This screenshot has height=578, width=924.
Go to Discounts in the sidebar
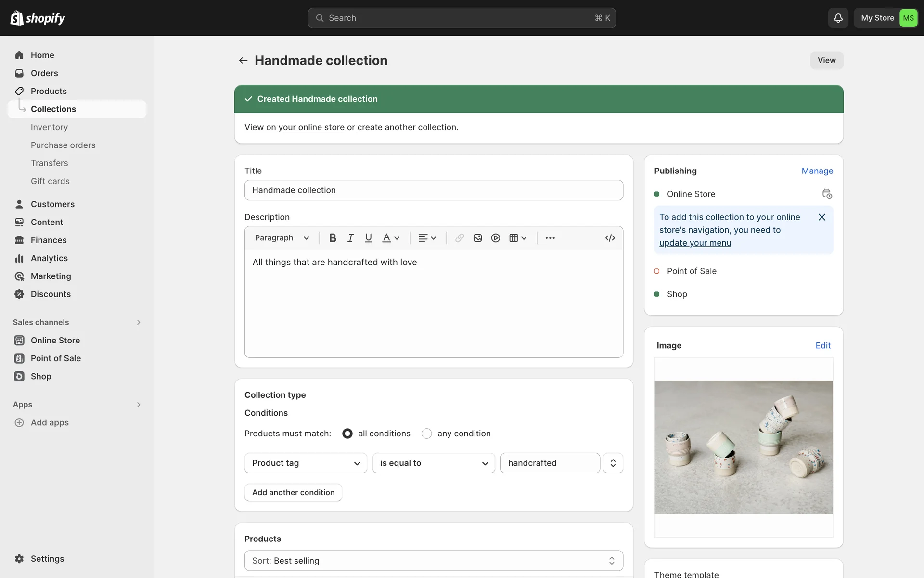pos(51,294)
